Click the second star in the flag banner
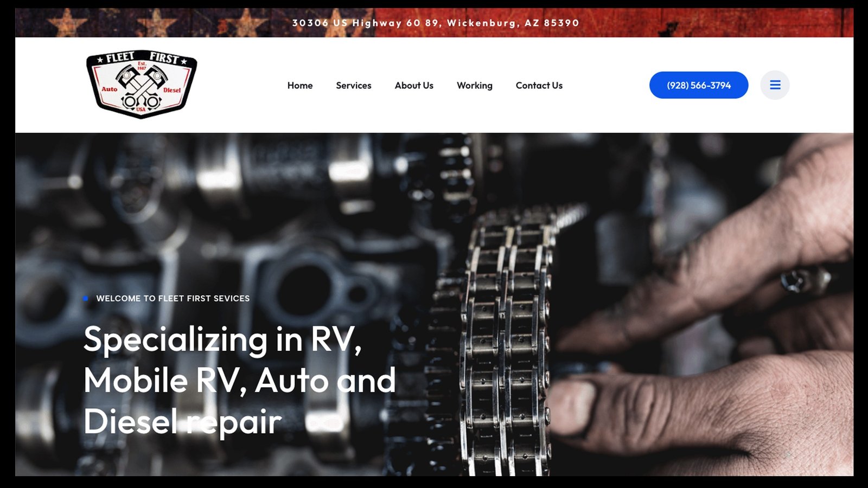The width and height of the screenshot is (868, 488). 156,23
